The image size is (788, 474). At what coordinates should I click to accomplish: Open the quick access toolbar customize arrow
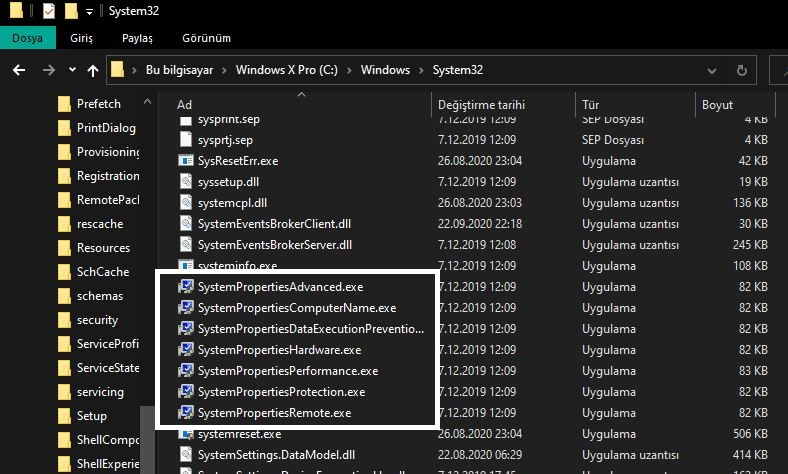click(x=89, y=12)
